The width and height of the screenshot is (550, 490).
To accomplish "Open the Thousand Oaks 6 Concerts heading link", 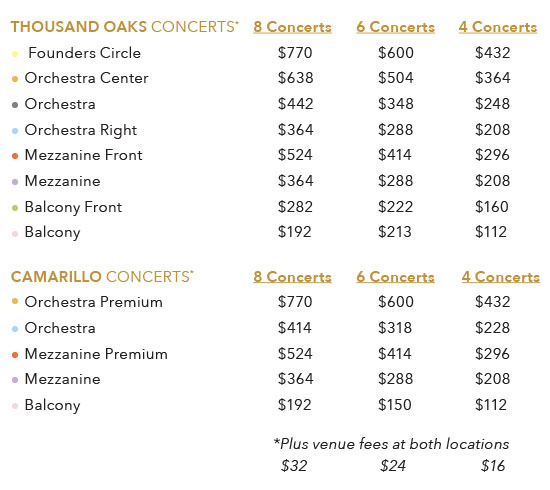I will tap(395, 27).
